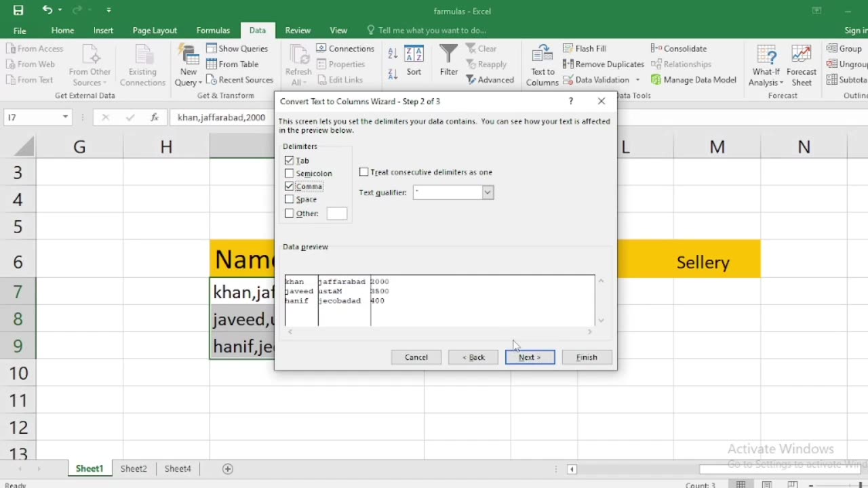Add a new sheet with plus icon
Viewport: 868px width, 488px height.
click(228, 468)
